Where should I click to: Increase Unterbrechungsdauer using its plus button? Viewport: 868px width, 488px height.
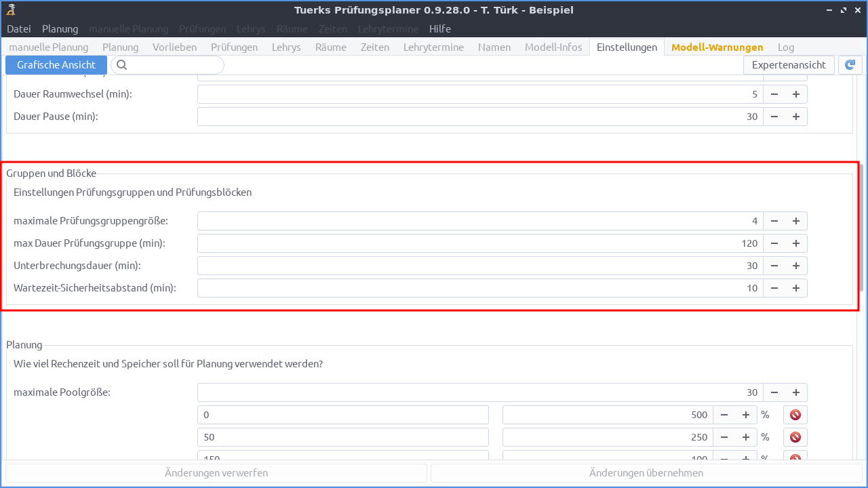795,265
